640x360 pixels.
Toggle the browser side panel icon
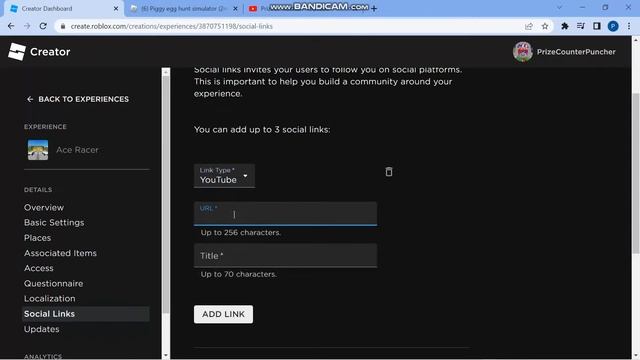point(597,26)
